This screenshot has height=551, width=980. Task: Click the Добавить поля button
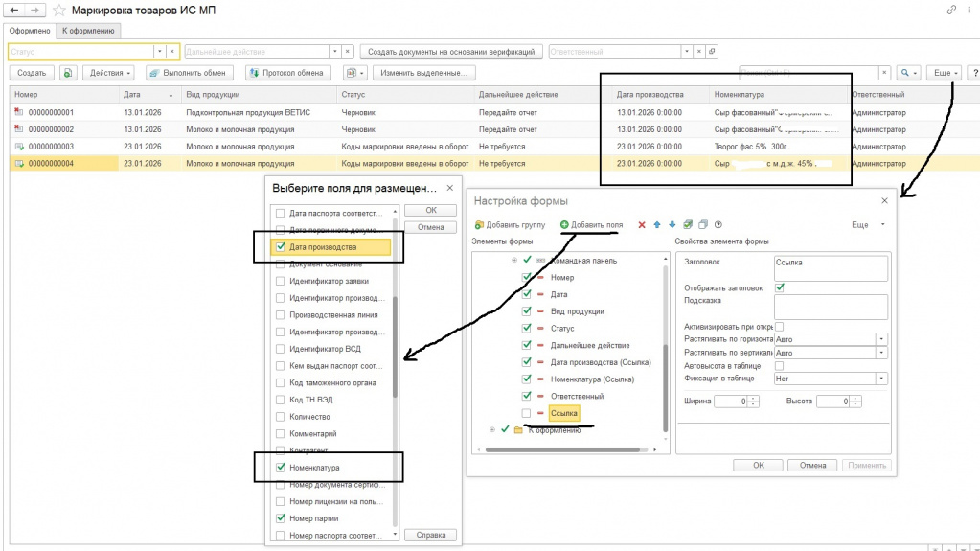[591, 224]
